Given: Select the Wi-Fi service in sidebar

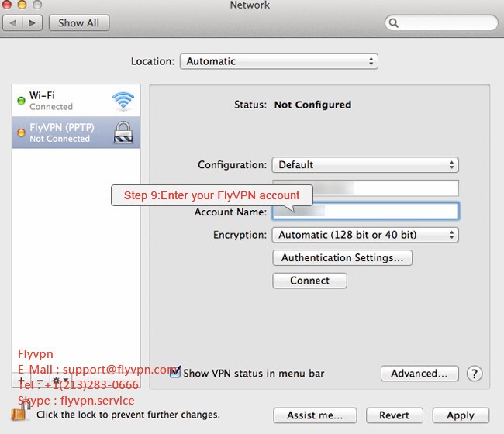Looking at the screenshot, I should click(x=76, y=101).
